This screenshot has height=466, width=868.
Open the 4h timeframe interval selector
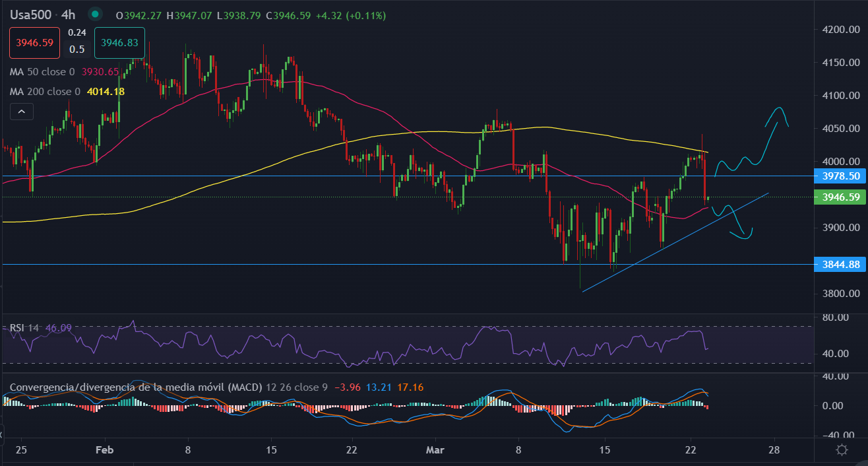coord(69,15)
